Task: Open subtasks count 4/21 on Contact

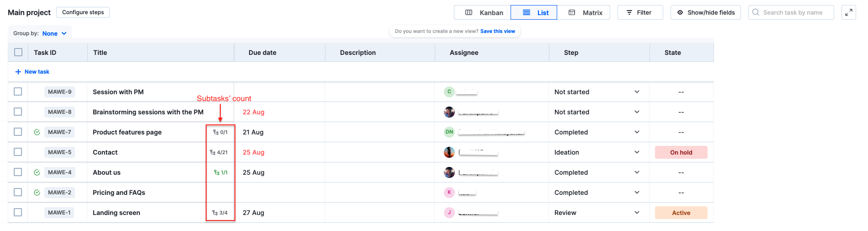Action: click(218, 152)
